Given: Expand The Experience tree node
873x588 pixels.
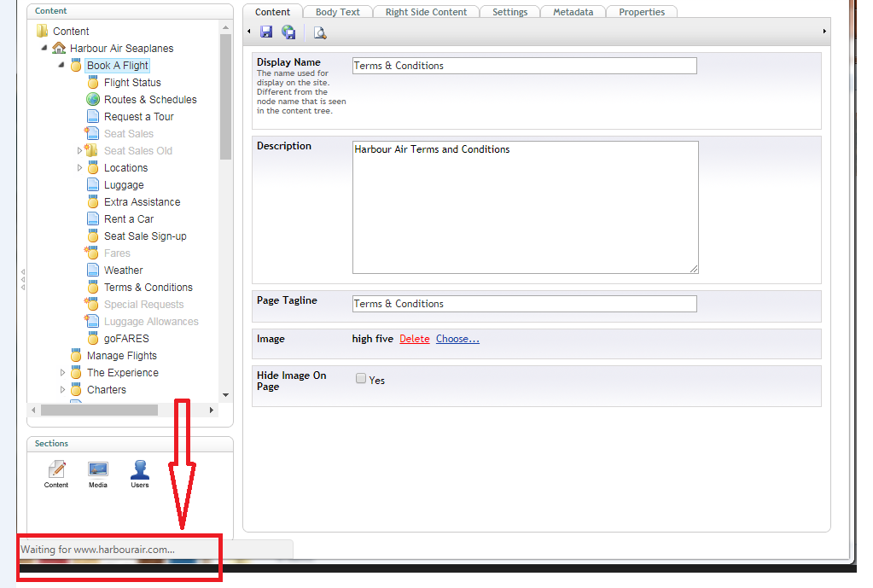Looking at the screenshot, I should (x=63, y=373).
